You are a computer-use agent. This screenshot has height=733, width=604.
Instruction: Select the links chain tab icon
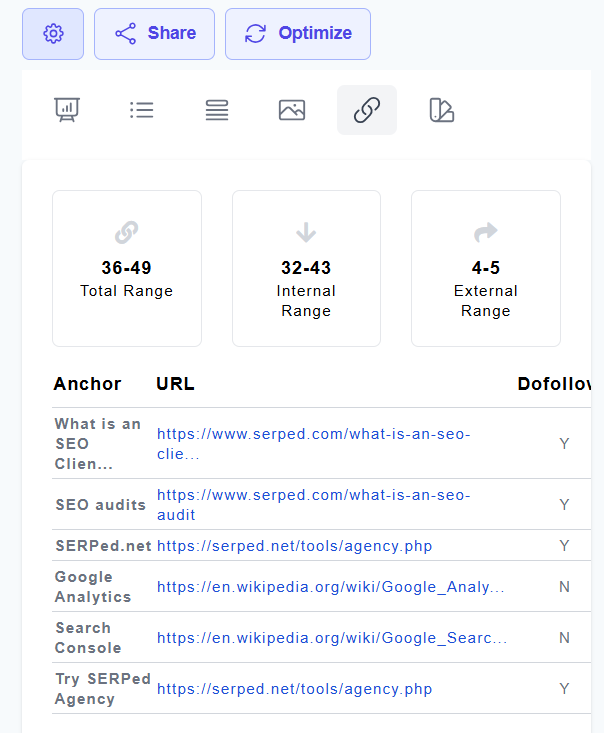pos(367,110)
